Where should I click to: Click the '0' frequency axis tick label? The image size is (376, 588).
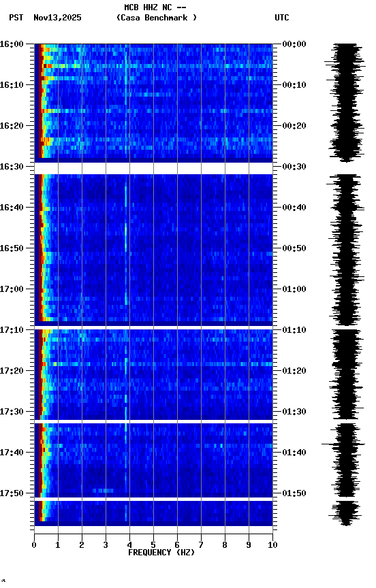click(x=34, y=545)
